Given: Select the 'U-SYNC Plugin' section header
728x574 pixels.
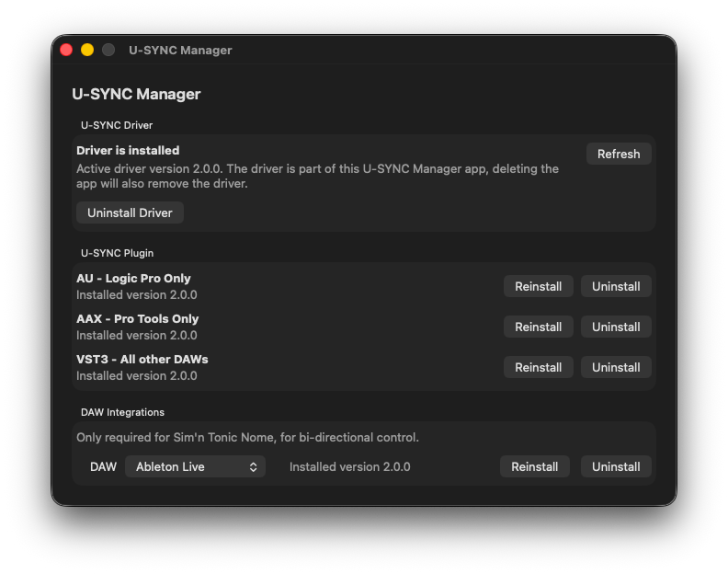Looking at the screenshot, I should tap(117, 253).
